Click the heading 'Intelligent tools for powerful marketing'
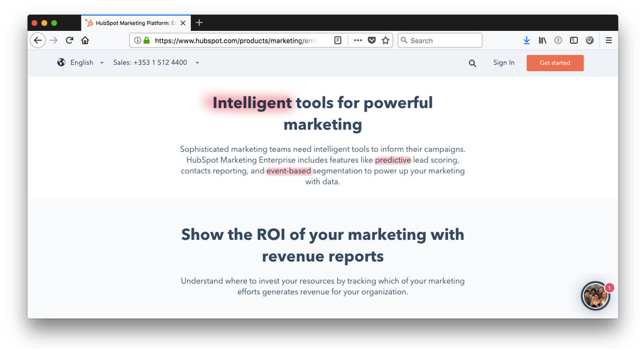644x349 pixels. (x=323, y=113)
